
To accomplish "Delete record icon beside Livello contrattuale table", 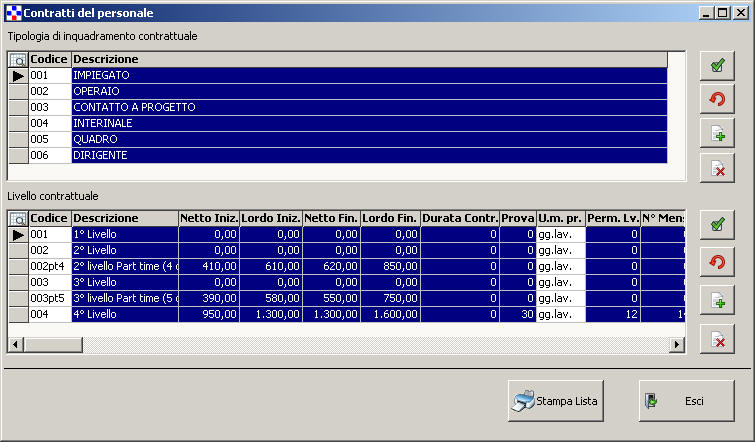I will (717, 340).
